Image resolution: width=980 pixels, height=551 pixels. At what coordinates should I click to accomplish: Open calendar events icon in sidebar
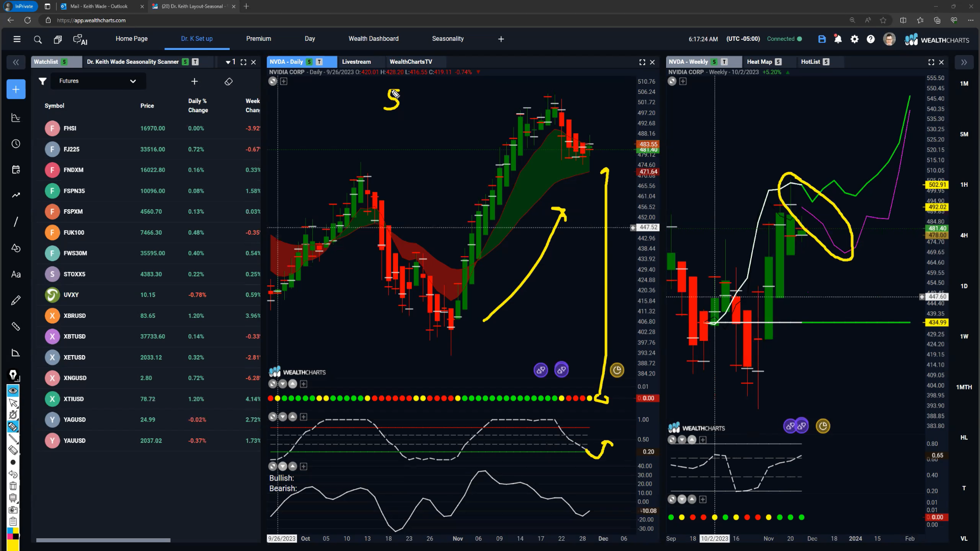(x=16, y=170)
